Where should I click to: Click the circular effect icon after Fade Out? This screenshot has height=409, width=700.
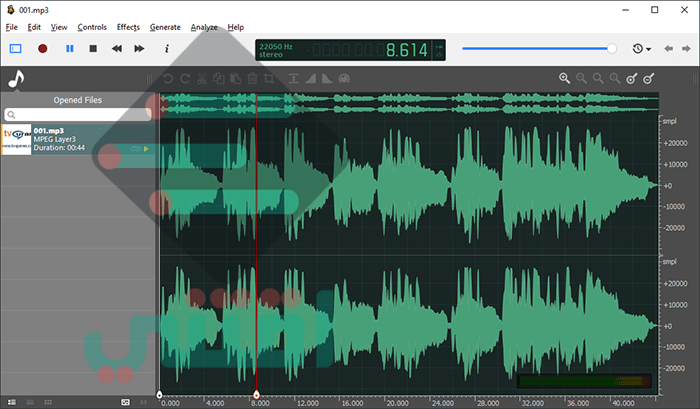tap(344, 79)
